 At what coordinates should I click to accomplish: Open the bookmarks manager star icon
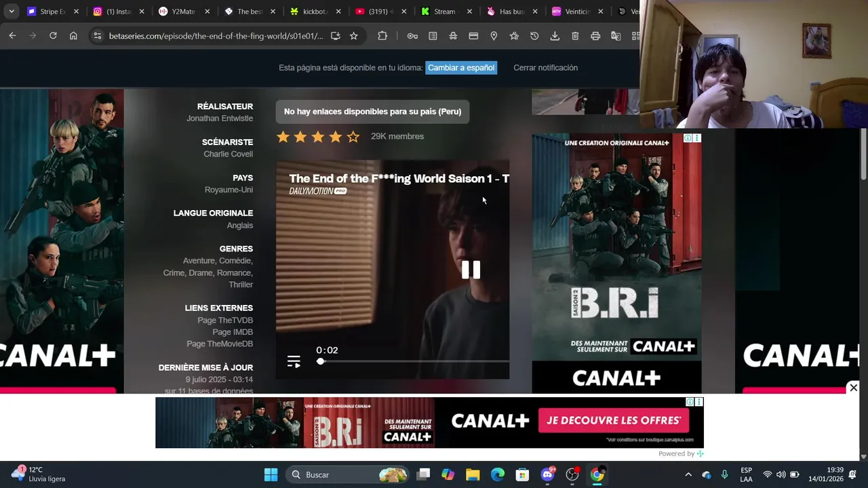(514, 36)
